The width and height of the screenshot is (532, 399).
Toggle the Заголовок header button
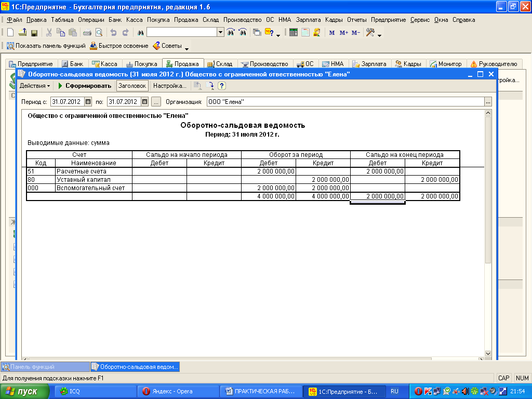pos(132,86)
